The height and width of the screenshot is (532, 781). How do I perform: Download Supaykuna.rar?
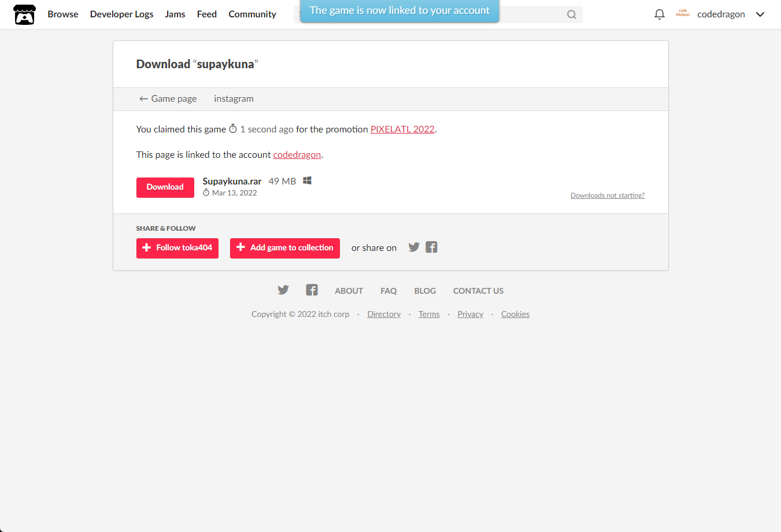165,187
